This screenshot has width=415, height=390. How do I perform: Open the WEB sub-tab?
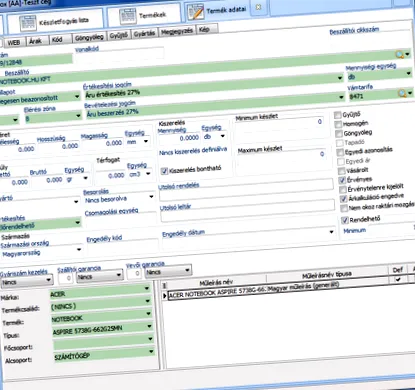pyautogui.click(x=14, y=42)
